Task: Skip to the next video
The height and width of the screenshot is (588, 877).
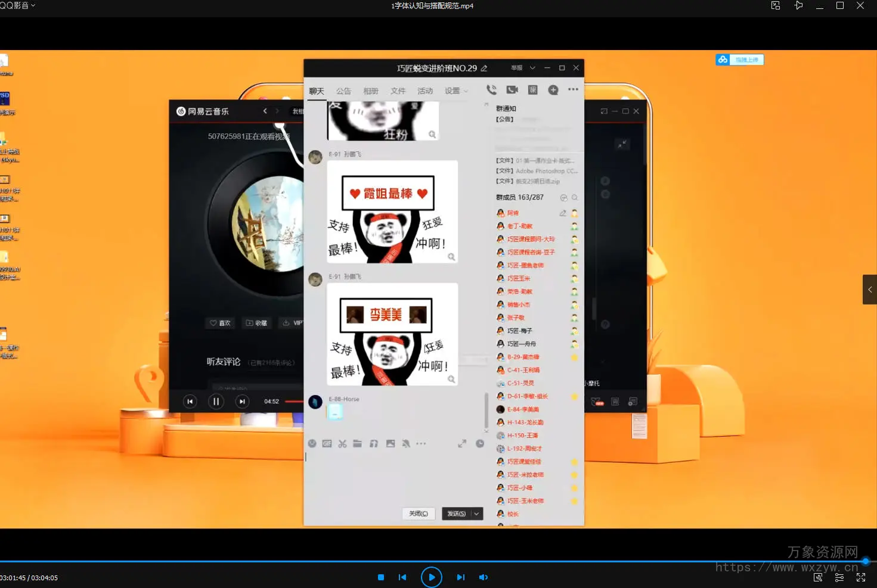Action: 460,577
